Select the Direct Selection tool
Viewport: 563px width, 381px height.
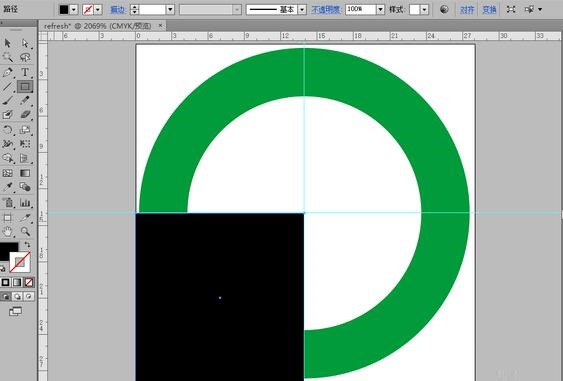tap(25, 43)
